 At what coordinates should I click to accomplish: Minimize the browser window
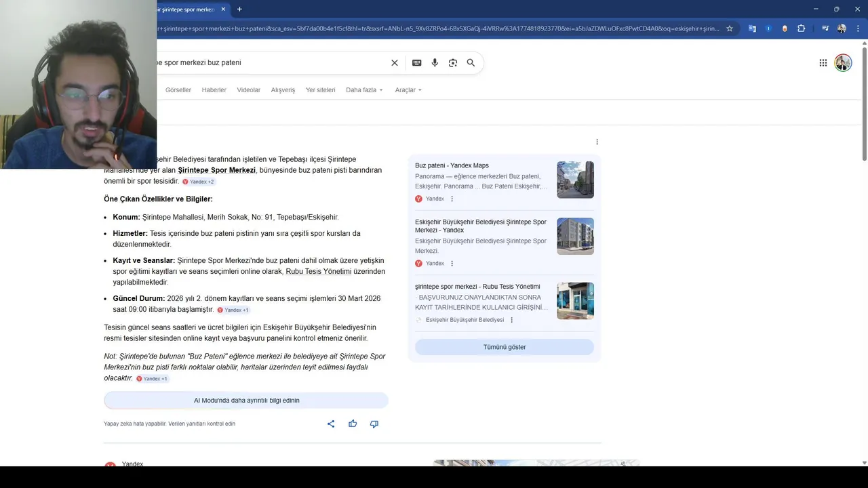point(815,9)
